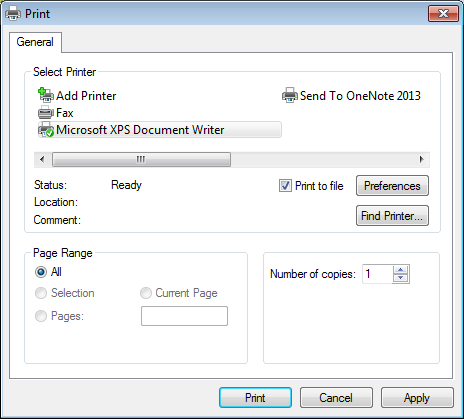Click the horizontal scrollbar thumb in printer list
The image size is (464, 419).
[141, 159]
